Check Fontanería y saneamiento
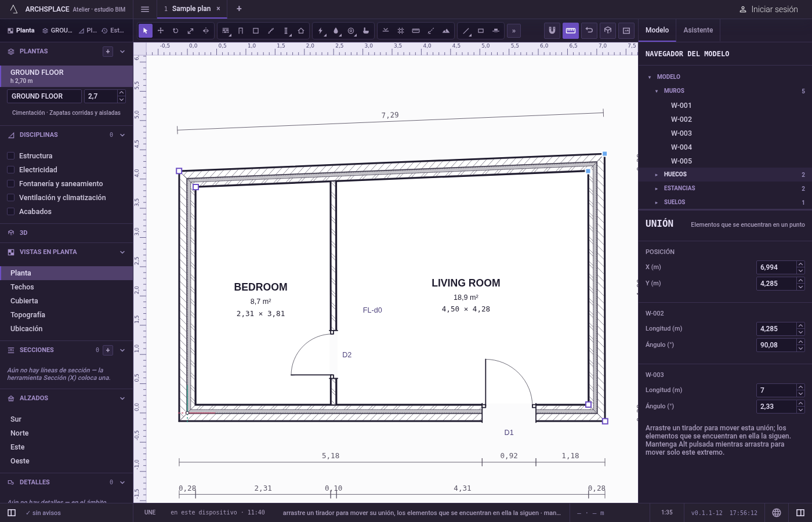This screenshot has height=522, width=812. pyautogui.click(x=10, y=184)
